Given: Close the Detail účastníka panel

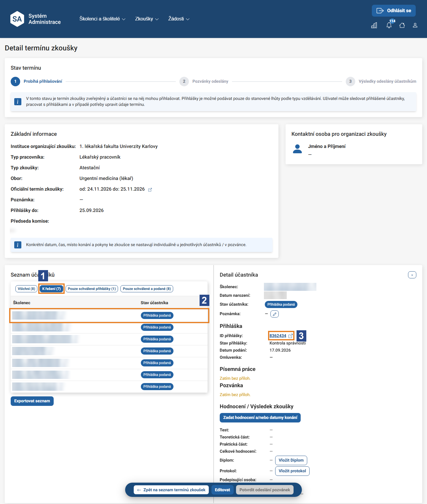Looking at the screenshot, I should (x=412, y=275).
